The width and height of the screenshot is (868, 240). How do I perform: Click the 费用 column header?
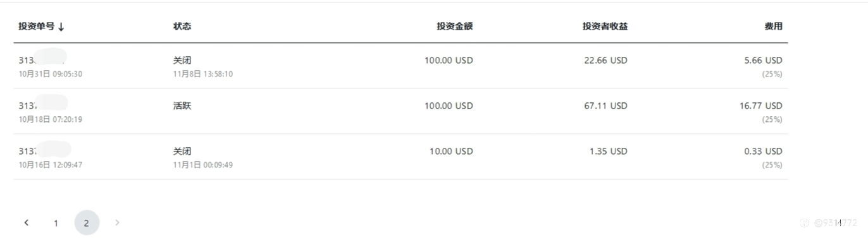coord(773,27)
